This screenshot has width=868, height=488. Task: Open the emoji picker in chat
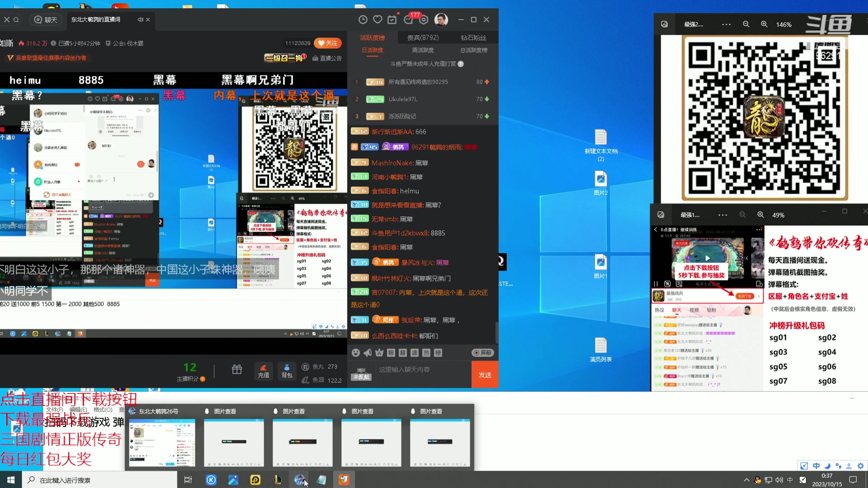[356, 353]
